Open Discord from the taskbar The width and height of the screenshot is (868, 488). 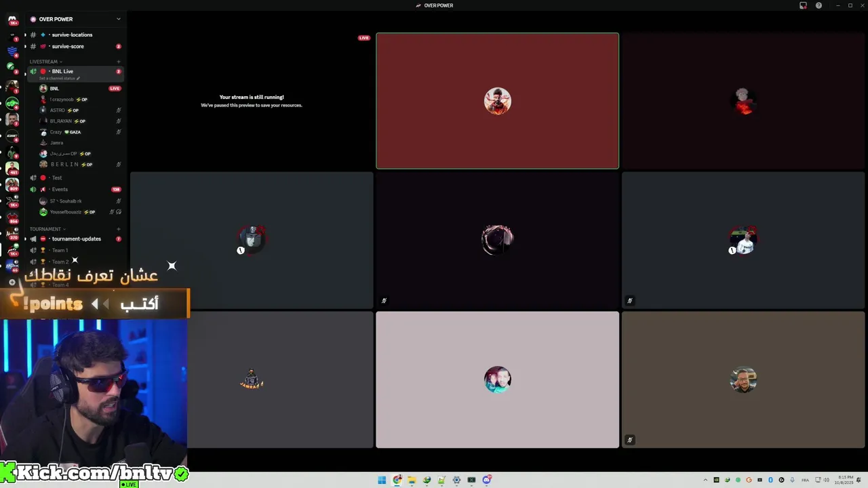pyautogui.click(x=486, y=480)
